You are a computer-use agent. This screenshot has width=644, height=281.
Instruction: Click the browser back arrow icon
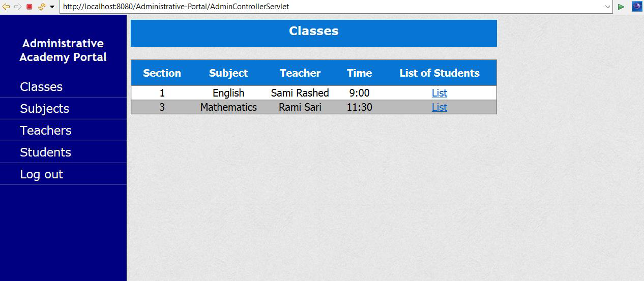pyautogui.click(x=6, y=7)
